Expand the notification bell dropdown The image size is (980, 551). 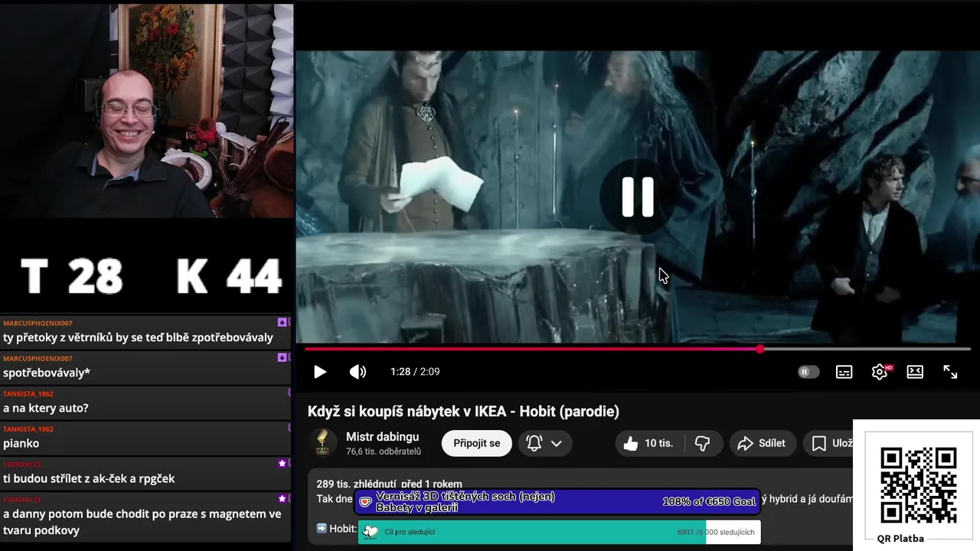545,443
